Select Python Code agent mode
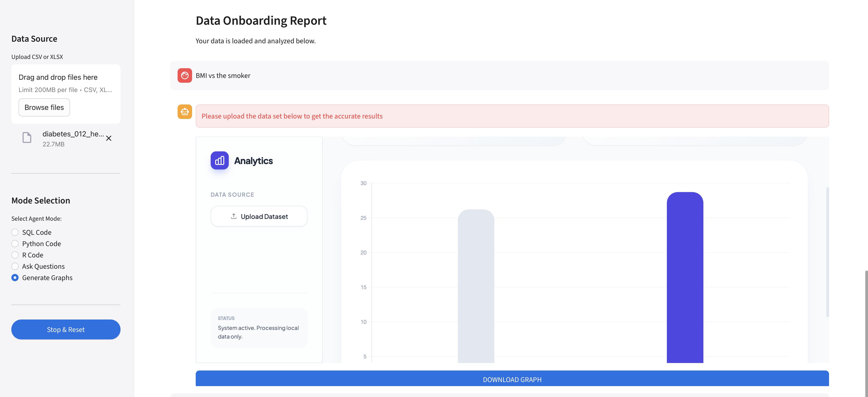This screenshot has height=397, width=868. [x=15, y=244]
